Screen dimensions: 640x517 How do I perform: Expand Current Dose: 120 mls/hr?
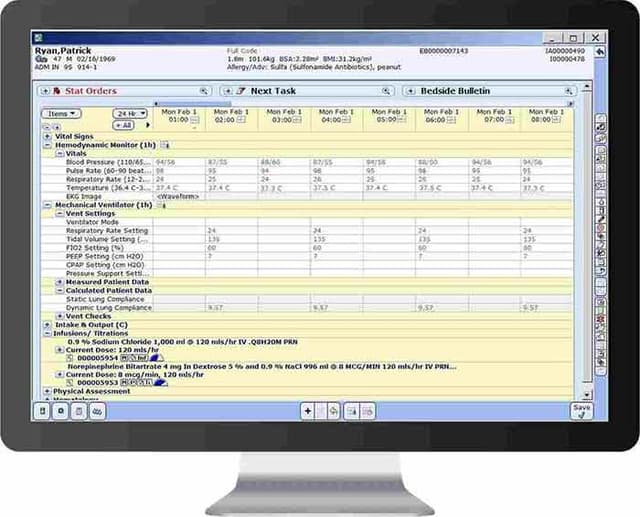pyautogui.click(x=60, y=350)
